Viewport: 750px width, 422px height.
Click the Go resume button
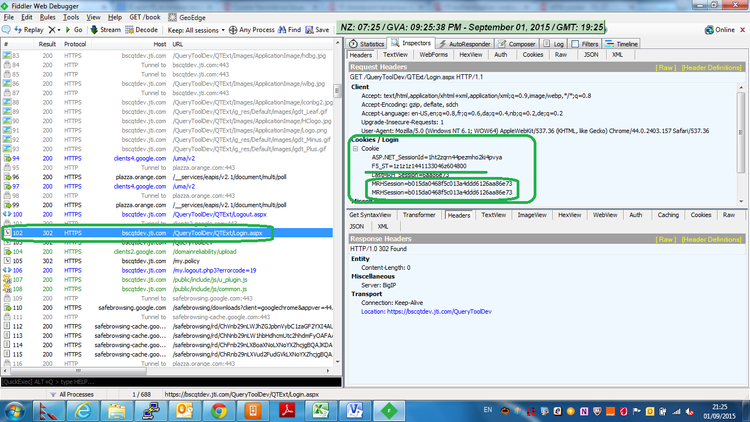click(74, 30)
